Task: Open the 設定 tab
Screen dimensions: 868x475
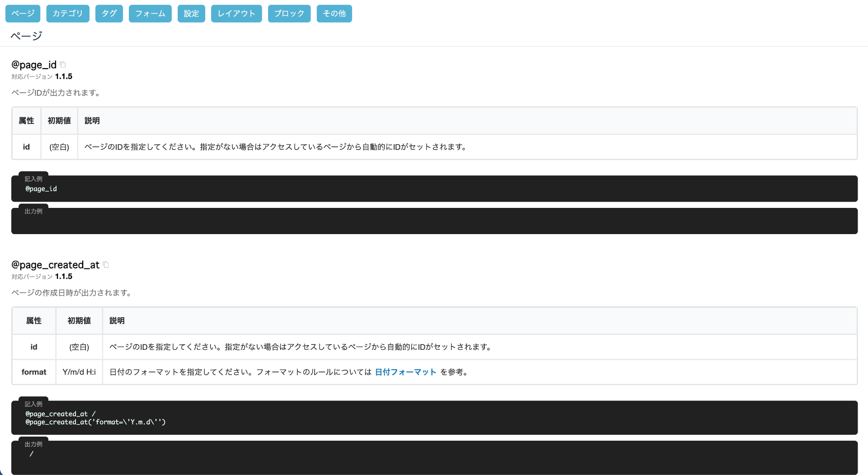Action: point(191,14)
